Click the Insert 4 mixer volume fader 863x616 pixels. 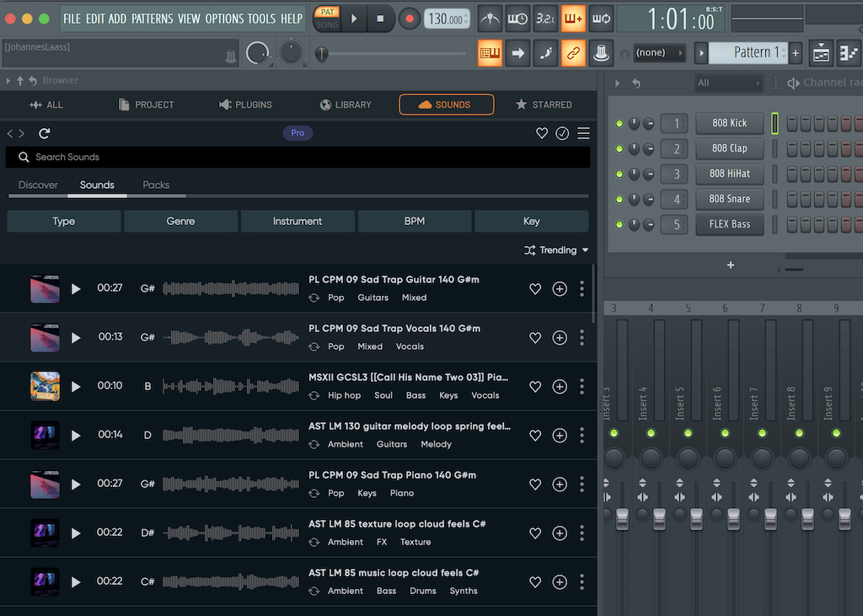pos(659,518)
